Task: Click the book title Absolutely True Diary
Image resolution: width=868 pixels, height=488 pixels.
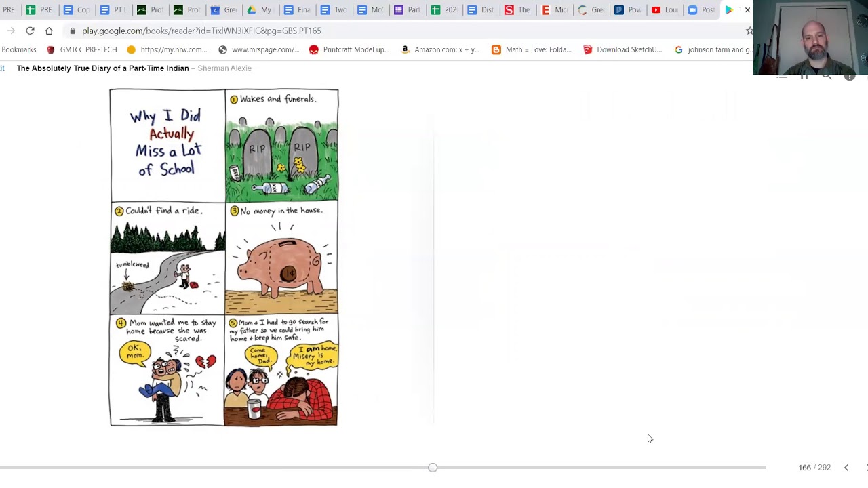Action: [102, 68]
